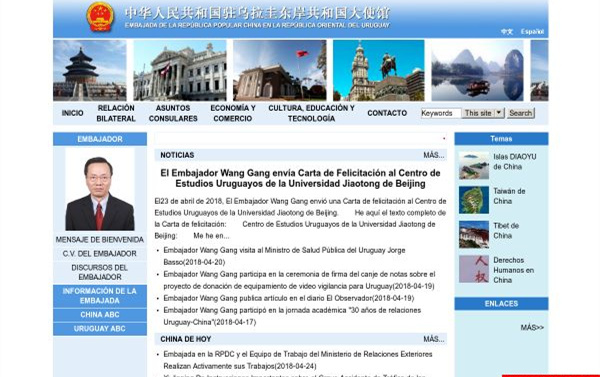Click the ambassador's portrait photo
Viewport: 600px width, 377px height.
click(x=100, y=189)
